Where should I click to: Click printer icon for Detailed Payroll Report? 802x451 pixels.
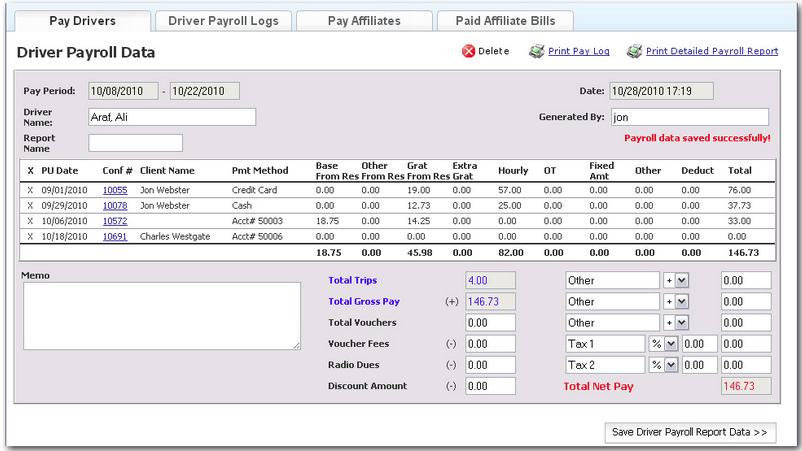pyautogui.click(x=634, y=51)
